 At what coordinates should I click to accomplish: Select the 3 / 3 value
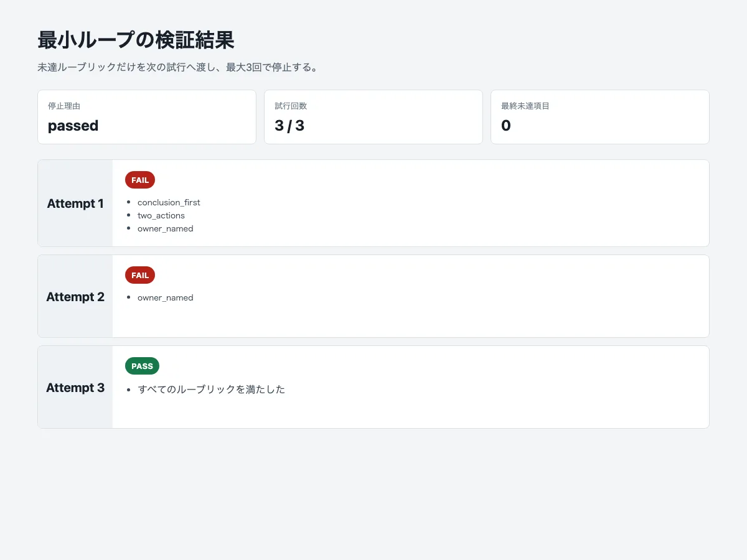pos(289,126)
